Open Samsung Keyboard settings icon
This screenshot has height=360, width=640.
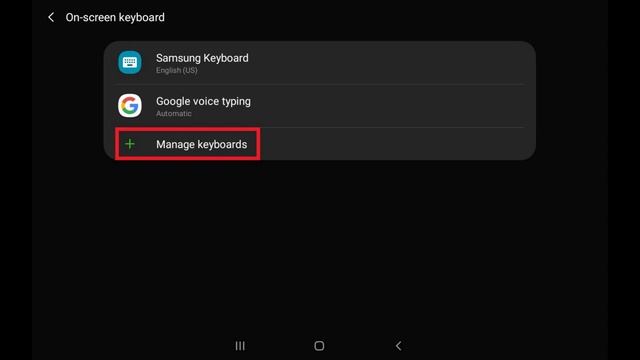130,62
